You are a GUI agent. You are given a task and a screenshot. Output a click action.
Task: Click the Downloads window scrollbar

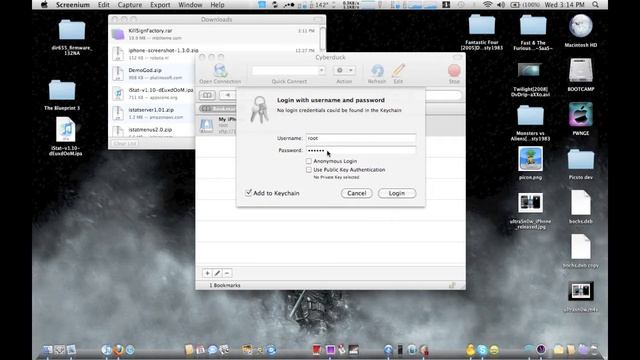point(322,39)
